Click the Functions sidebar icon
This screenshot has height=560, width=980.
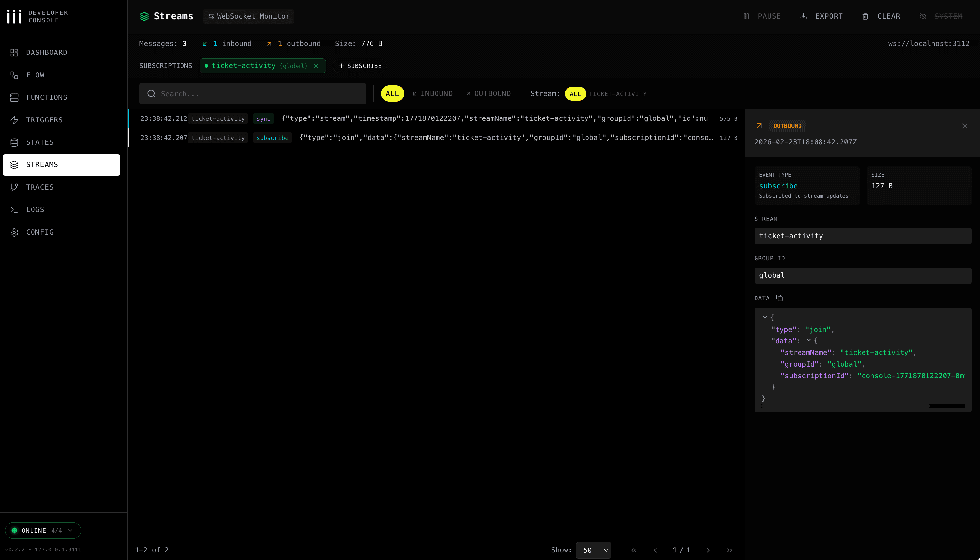pos(14,97)
